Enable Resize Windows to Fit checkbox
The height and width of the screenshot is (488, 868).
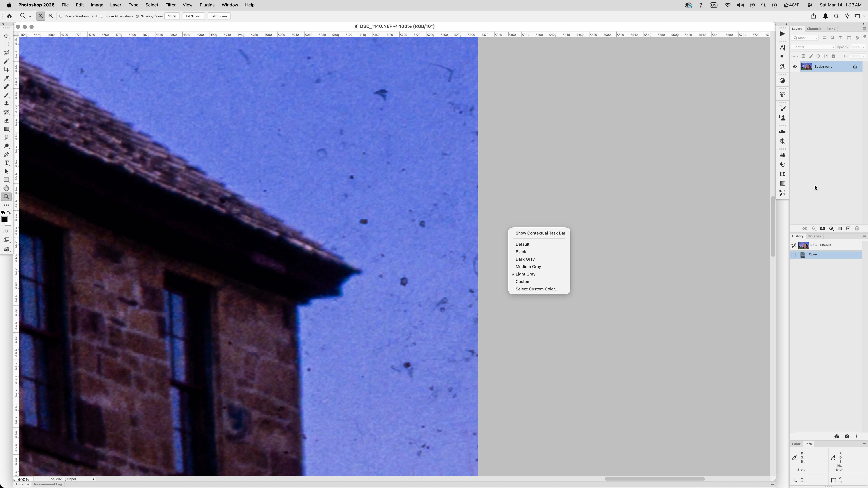(x=61, y=16)
